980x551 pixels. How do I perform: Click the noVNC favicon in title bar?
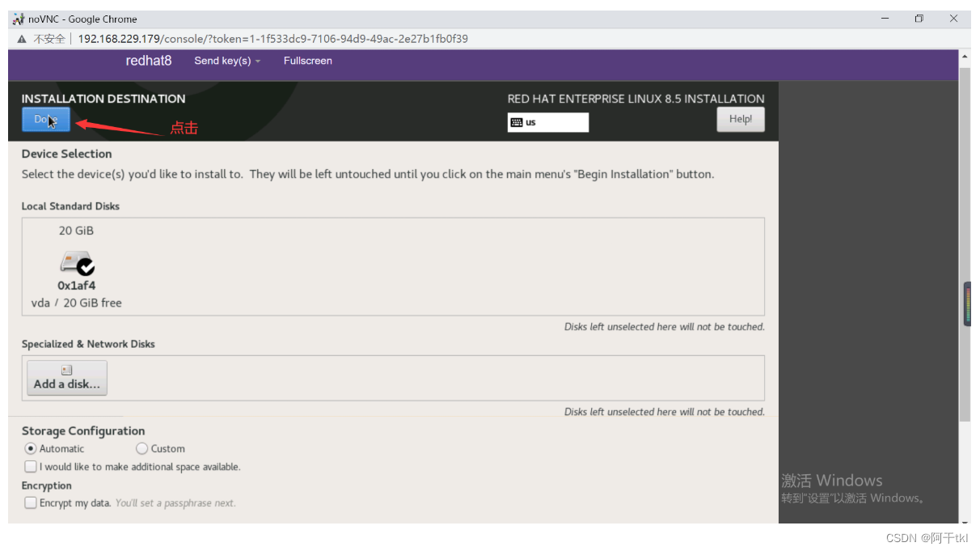tap(19, 19)
